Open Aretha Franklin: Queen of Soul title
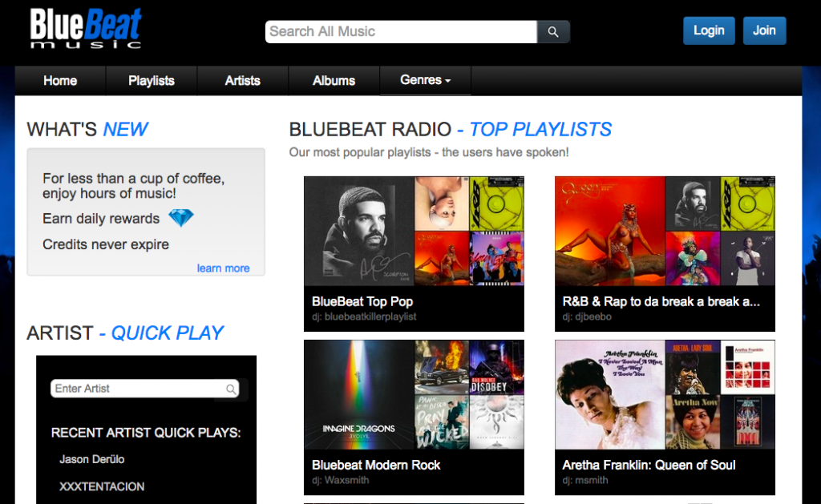The width and height of the screenshot is (821, 504). [x=649, y=465]
